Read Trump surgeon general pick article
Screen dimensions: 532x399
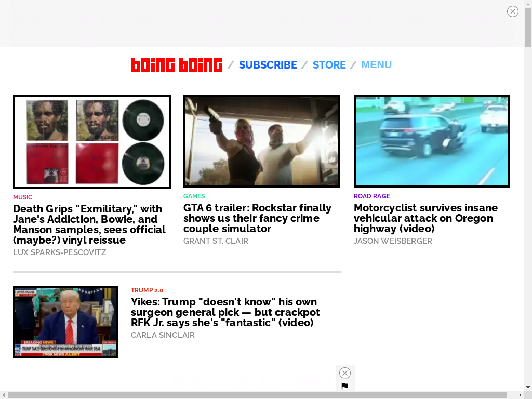(225, 312)
